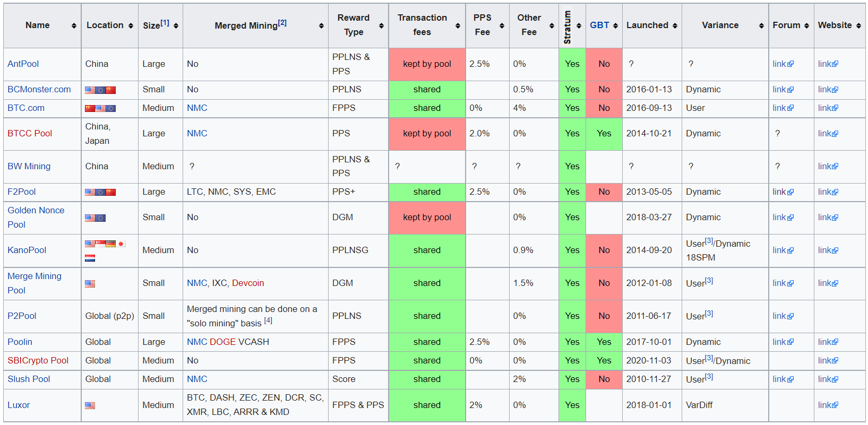The width and height of the screenshot is (868, 425).
Task: Click the Netherlands flag in KanoPool row
Action: pos(90,258)
